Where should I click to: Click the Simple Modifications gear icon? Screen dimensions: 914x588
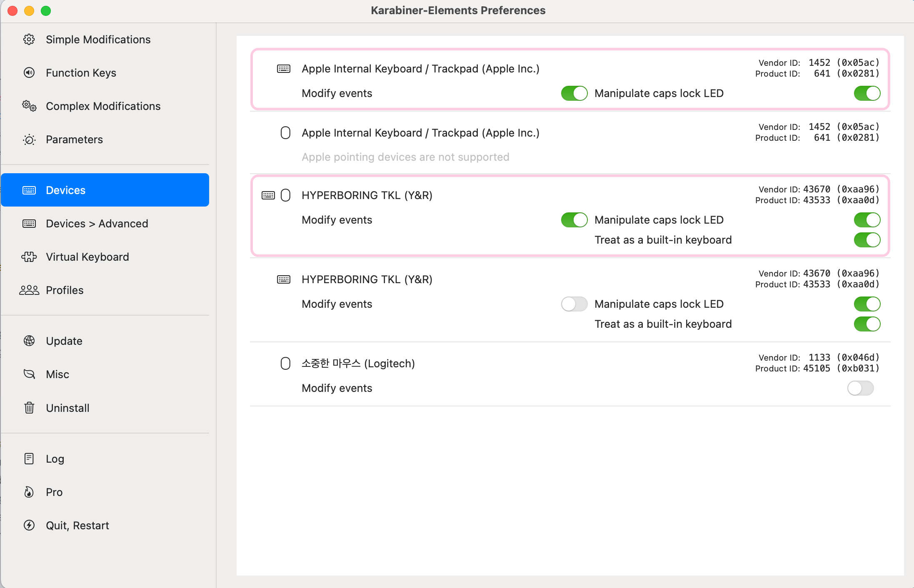coord(29,40)
